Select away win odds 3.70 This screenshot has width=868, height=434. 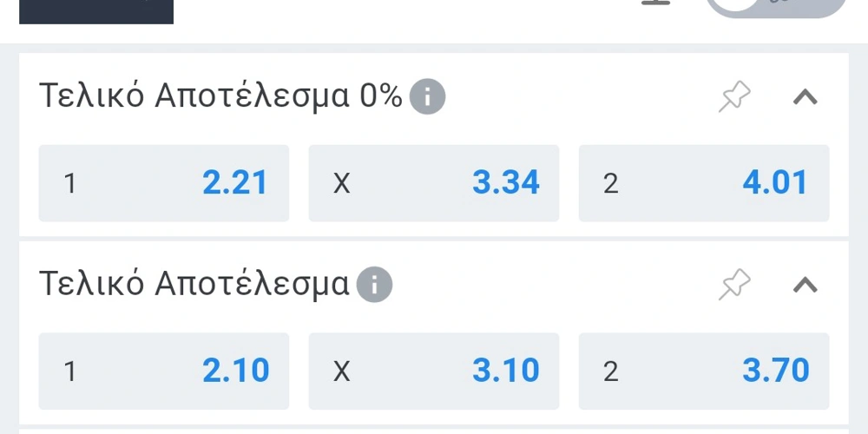[x=704, y=371]
